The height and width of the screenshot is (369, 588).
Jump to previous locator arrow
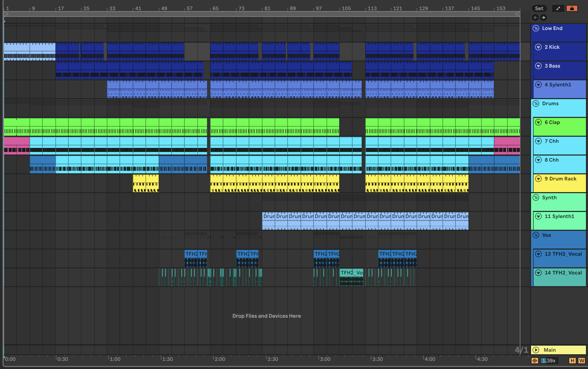click(535, 18)
